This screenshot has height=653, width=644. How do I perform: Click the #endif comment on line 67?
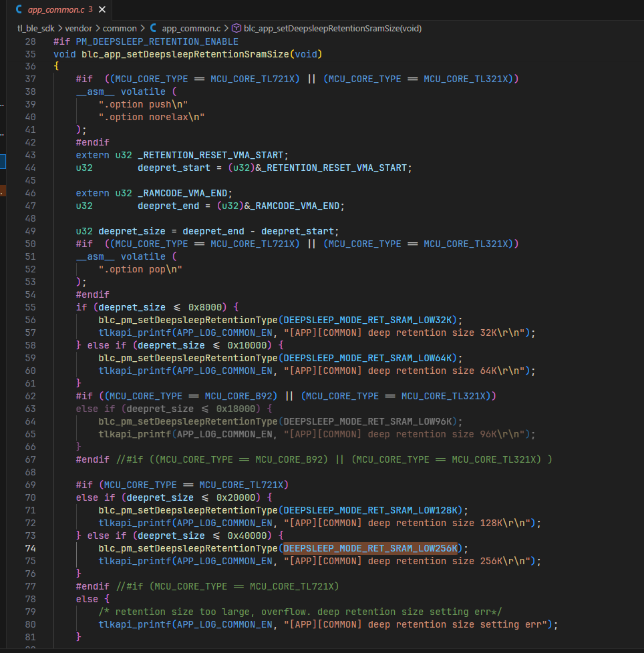tap(334, 460)
